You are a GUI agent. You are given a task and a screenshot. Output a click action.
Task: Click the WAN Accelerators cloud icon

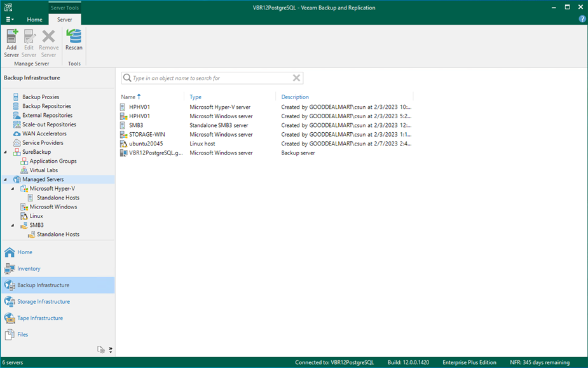[17, 133]
